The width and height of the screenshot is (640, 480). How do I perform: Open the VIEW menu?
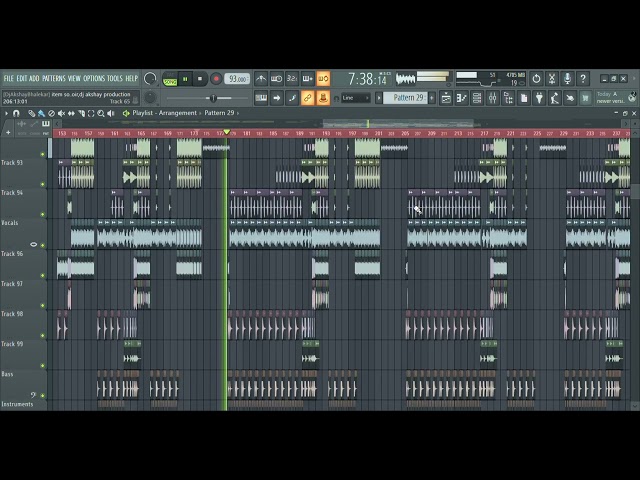[x=74, y=78]
